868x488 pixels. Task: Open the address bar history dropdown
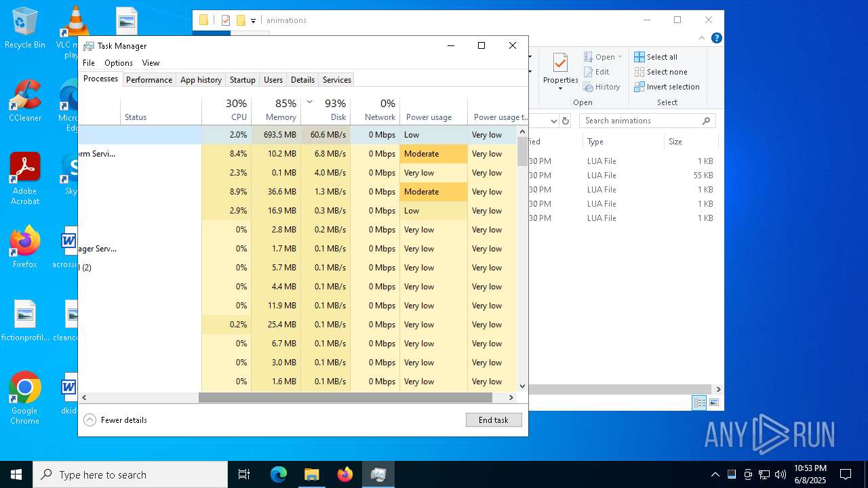553,121
